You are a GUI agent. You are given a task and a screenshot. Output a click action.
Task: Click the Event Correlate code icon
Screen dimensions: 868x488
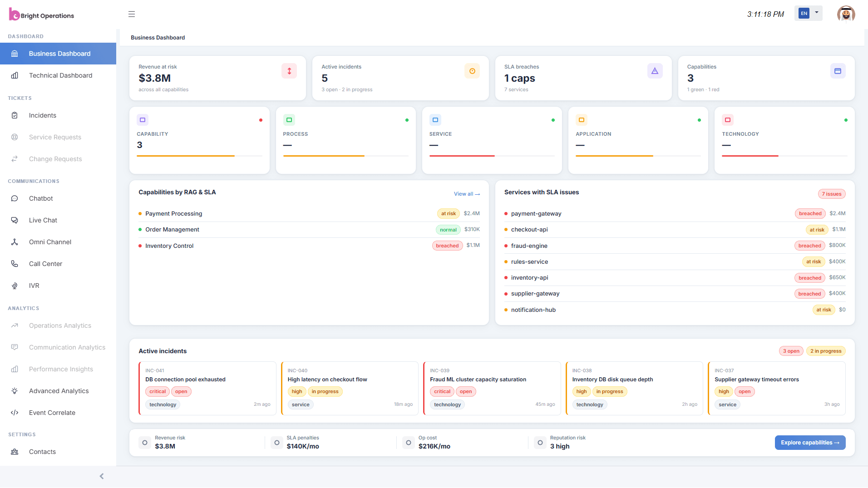point(15,413)
